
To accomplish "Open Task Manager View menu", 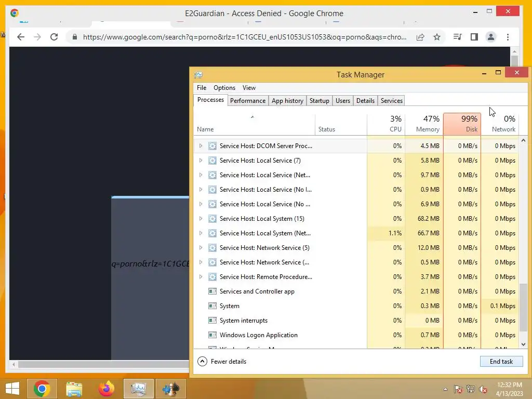I will pyautogui.click(x=249, y=87).
